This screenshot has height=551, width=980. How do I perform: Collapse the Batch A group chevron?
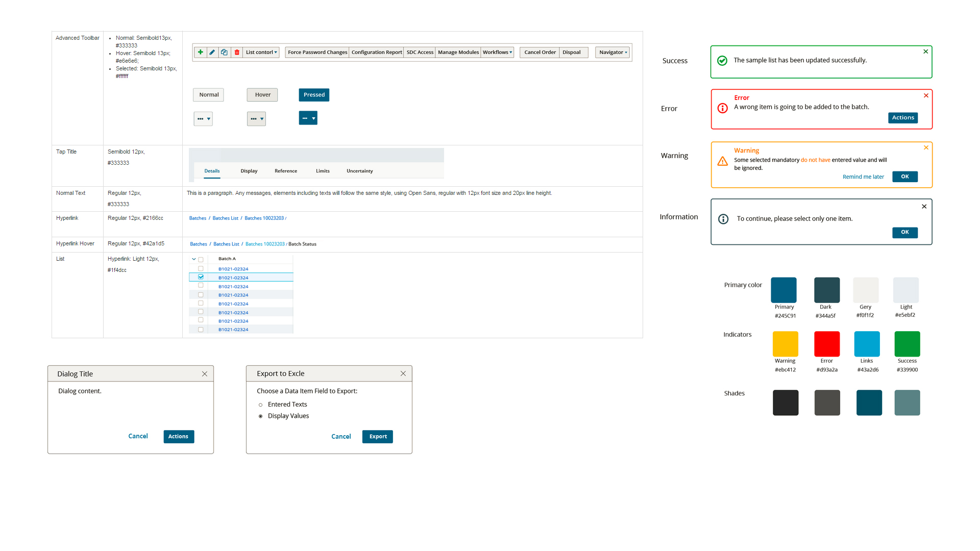coord(194,259)
